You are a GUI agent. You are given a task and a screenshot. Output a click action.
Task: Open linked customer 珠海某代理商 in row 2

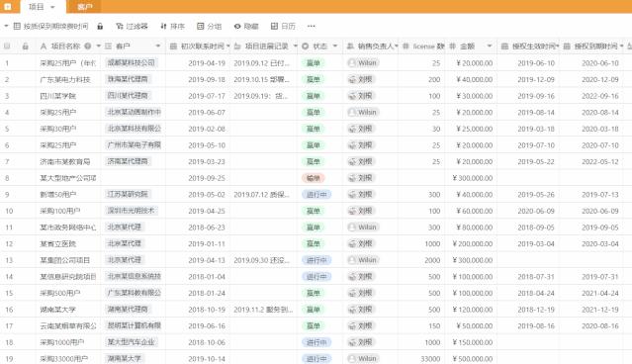tap(128, 79)
